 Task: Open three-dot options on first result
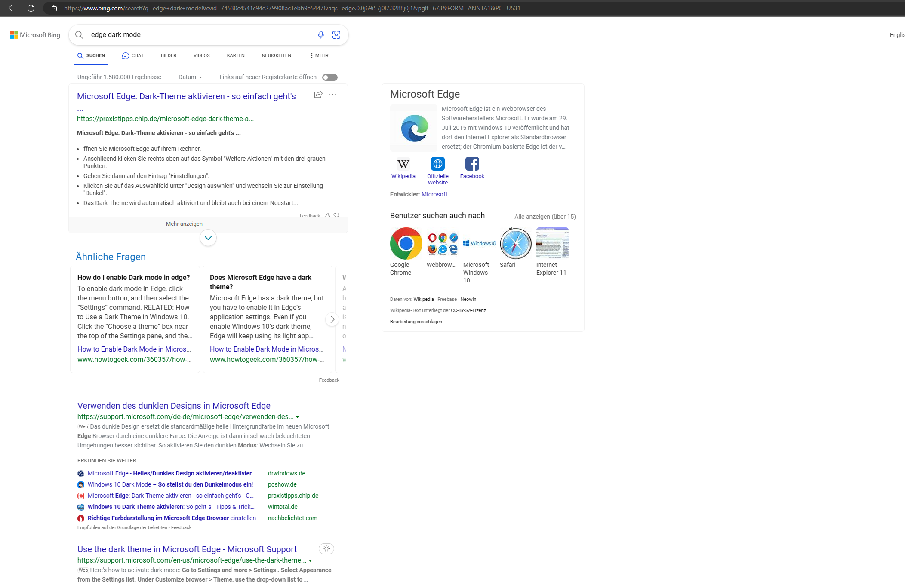(x=332, y=95)
